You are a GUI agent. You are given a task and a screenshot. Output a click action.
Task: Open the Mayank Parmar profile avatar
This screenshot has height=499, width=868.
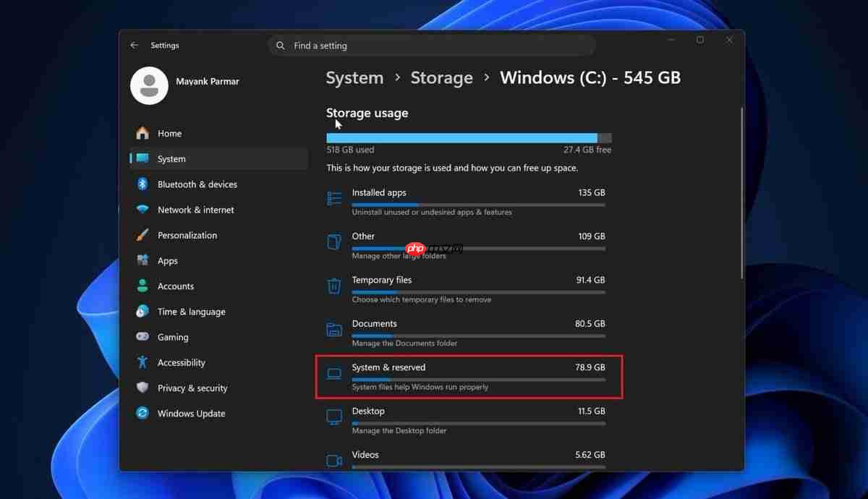point(149,85)
